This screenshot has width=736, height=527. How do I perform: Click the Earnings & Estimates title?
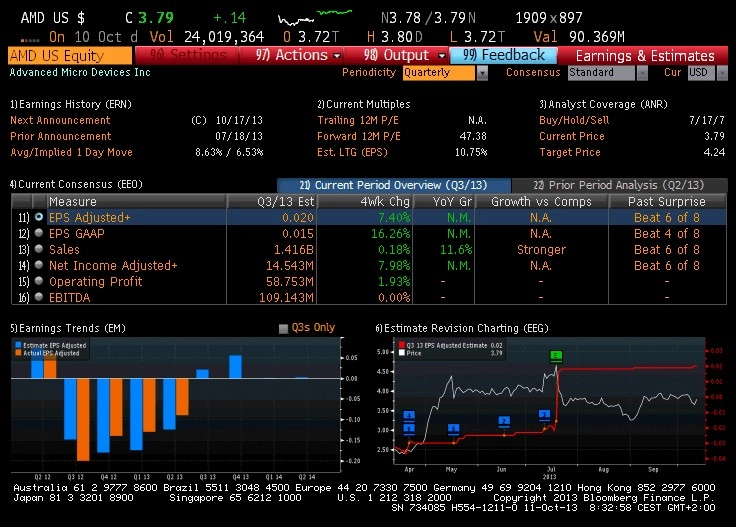pyautogui.click(x=645, y=56)
